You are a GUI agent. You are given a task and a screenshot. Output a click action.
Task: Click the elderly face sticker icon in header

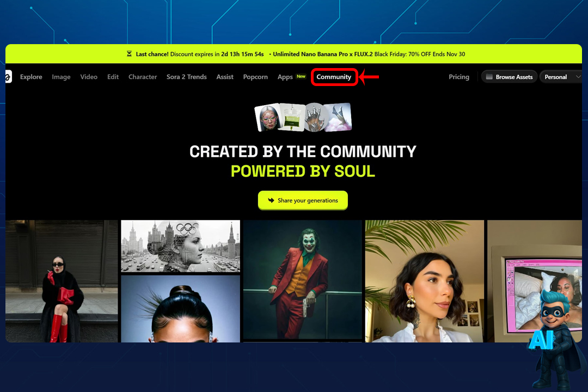270,117
